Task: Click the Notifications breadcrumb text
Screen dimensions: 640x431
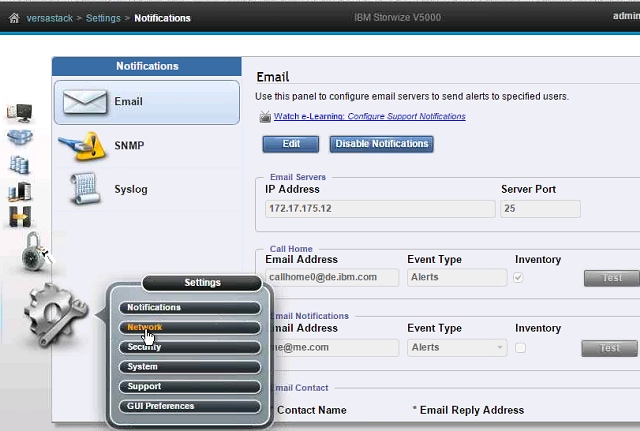Action: [x=162, y=18]
